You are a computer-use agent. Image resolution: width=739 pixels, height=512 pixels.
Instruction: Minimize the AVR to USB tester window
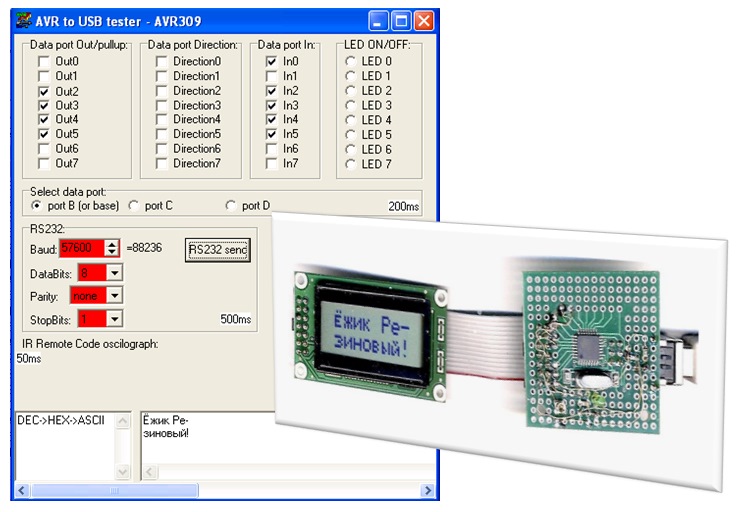coord(378,21)
